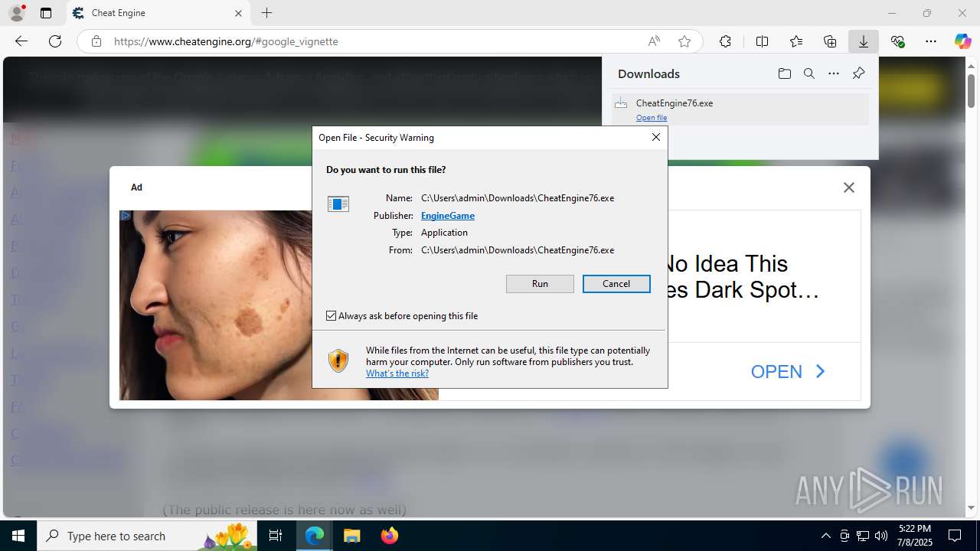The width and height of the screenshot is (980, 551).
Task: Open the volume control in tray
Action: click(x=881, y=536)
